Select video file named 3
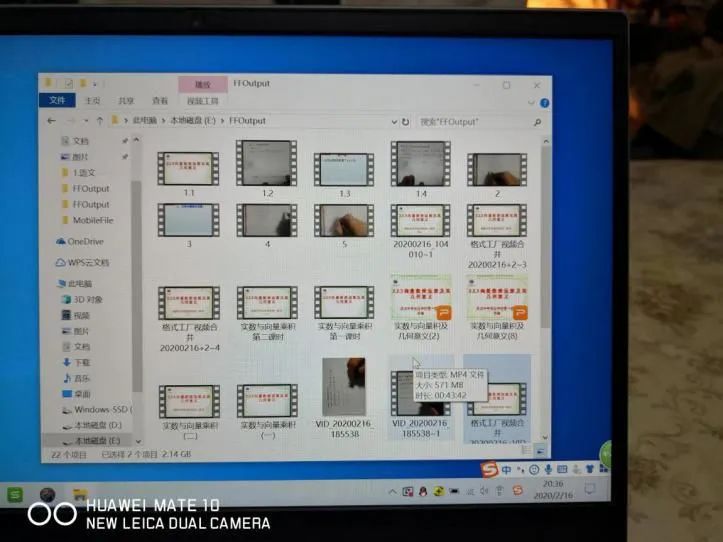This screenshot has height=542, width=723. tap(189, 225)
